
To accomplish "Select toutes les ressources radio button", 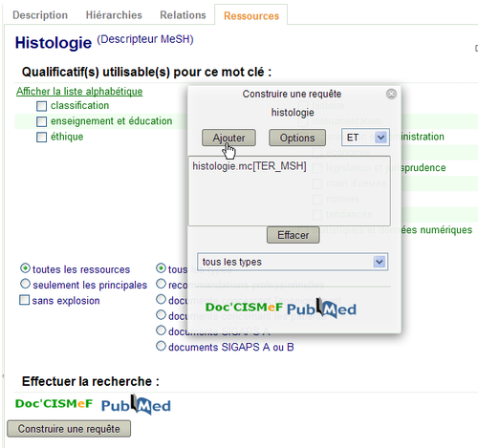I will click(x=25, y=268).
